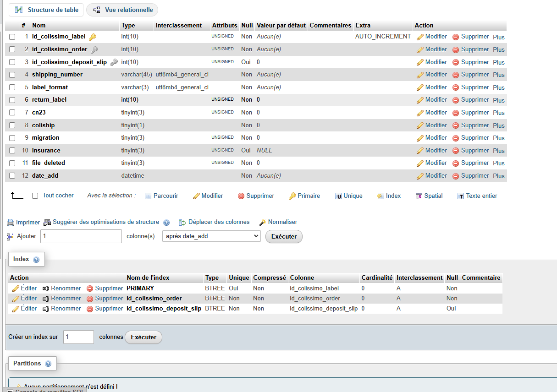The width and height of the screenshot is (557, 392).
Task: Switch to Vue relationnelle tab
Action: 122,10
